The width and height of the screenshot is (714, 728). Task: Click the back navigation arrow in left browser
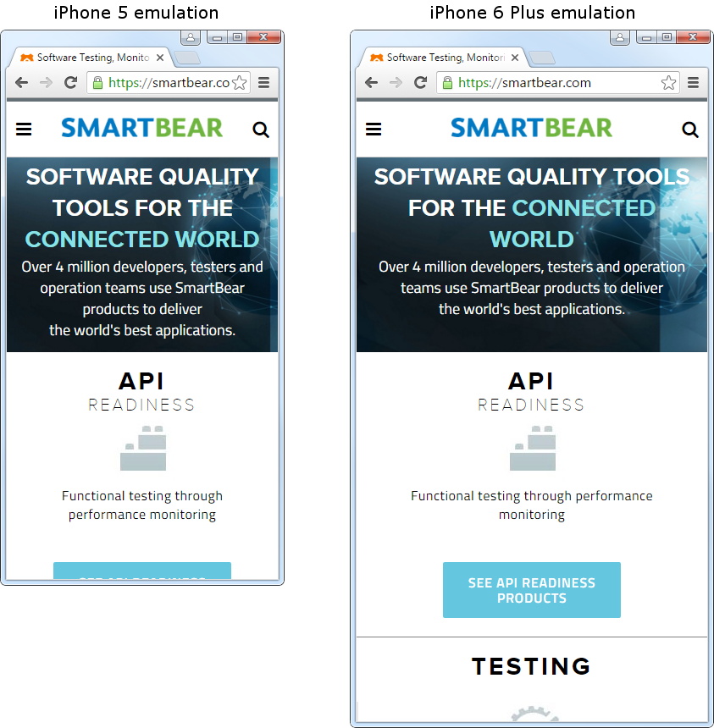(20, 82)
